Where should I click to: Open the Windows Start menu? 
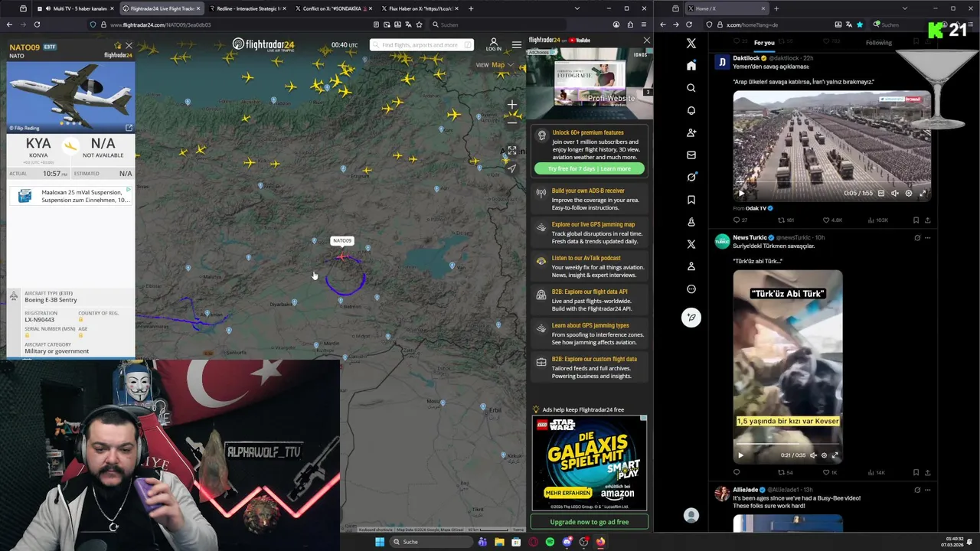click(379, 542)
